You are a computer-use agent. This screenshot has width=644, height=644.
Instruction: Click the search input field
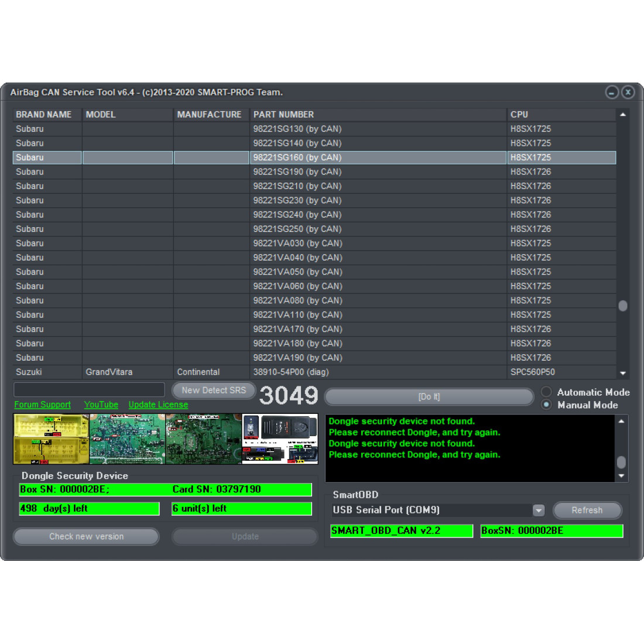(89, 390)
